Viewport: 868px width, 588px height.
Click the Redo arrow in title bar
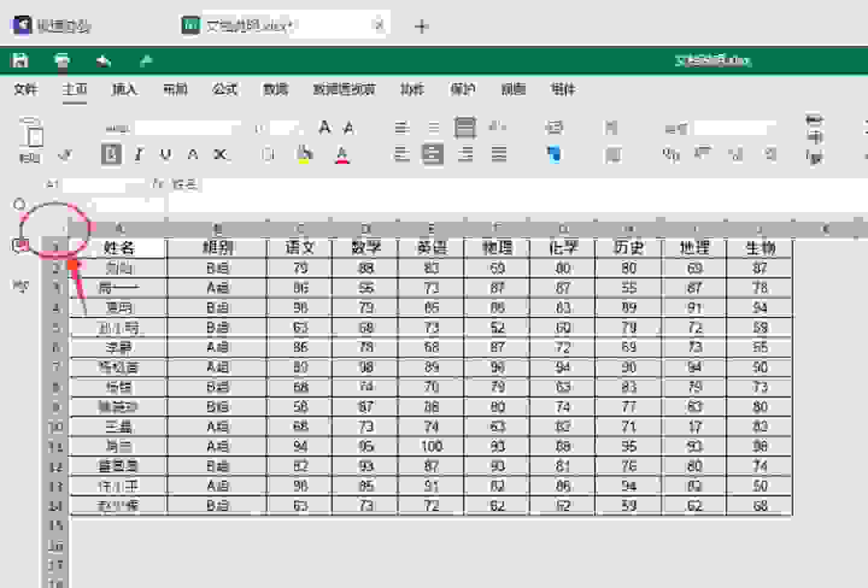pyautogui.click(x=146, y=60)
